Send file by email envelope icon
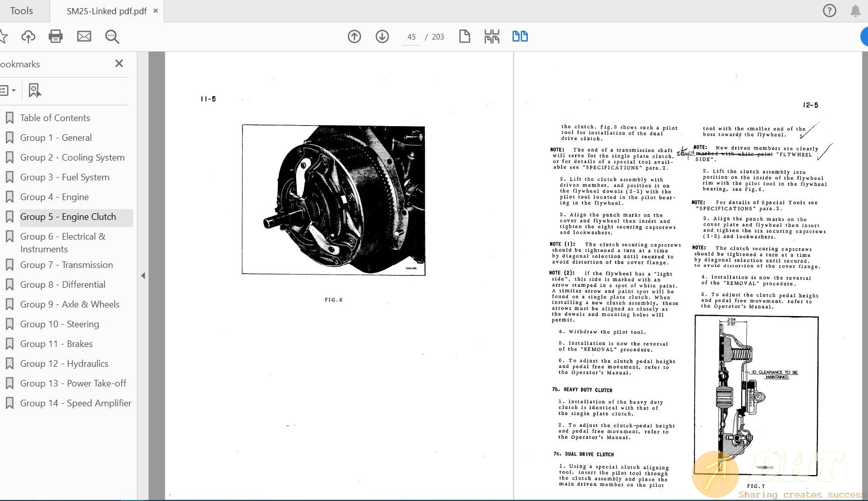 [x=84, y=36]
